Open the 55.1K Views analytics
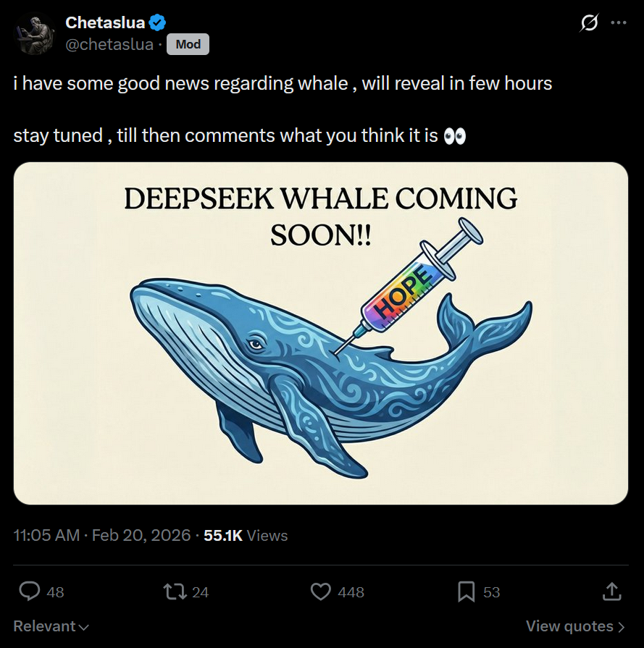The height and width of the screenshot is (648, 644). pos(246,536)
